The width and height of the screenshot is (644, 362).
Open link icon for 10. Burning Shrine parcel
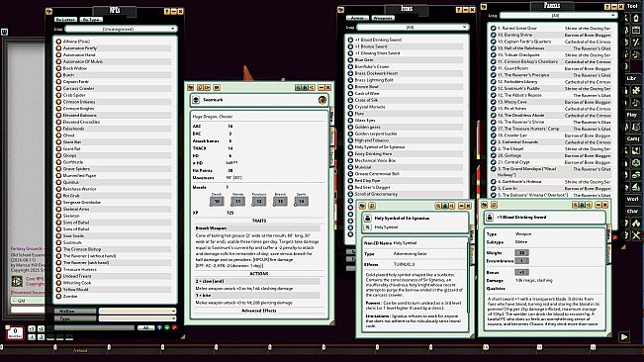[494, 35]
